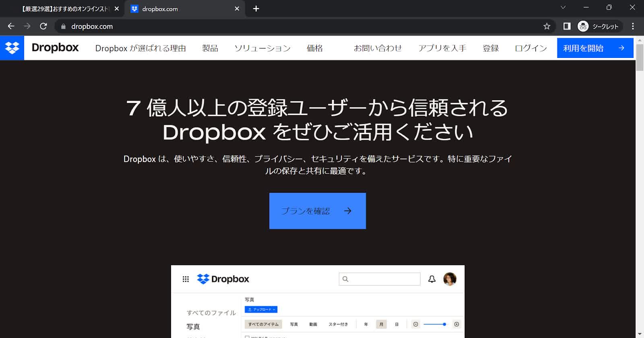Close the 厳選29選 tab
This screenshot has height=338, width=644.
[116, 8]
